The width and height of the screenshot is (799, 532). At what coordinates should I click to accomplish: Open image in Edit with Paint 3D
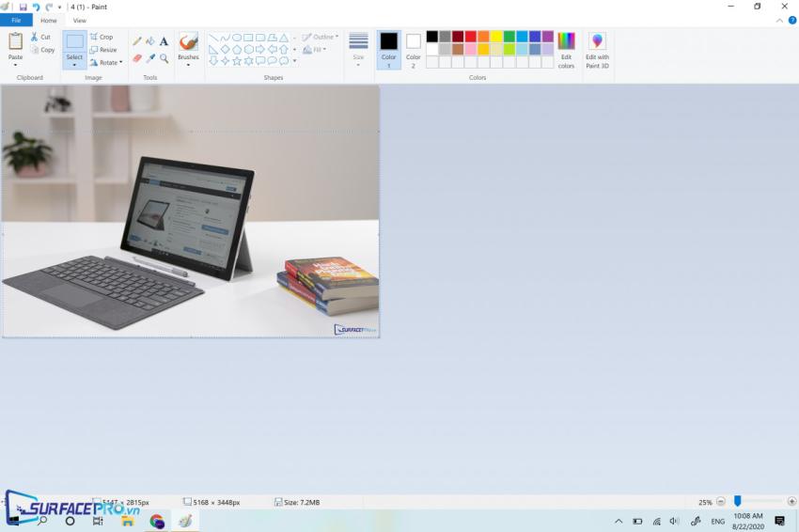pyautogui.click(x=597, y=50)
